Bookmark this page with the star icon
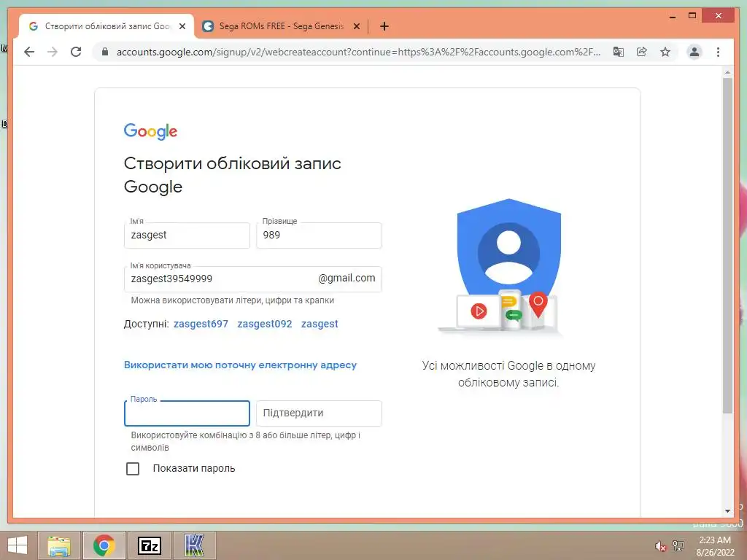The height and width of the screenshot is (560, 747). [665, 52]
